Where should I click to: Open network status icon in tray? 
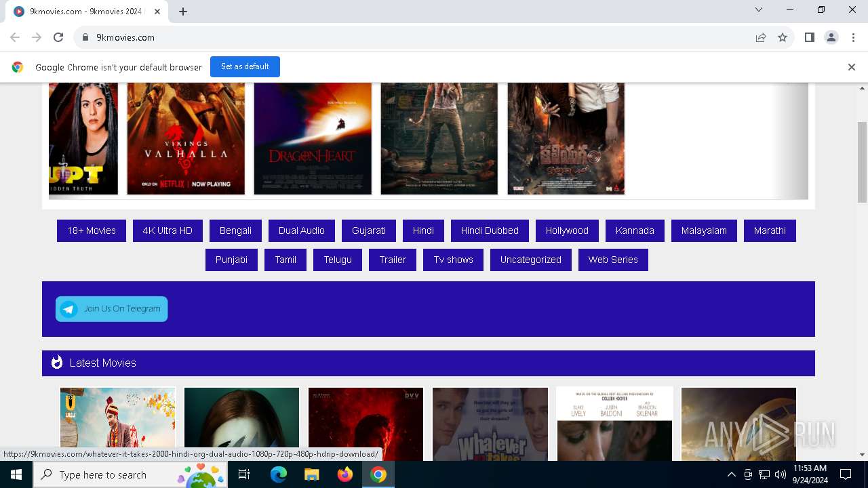pyautogui.click(x=764, y=474)
